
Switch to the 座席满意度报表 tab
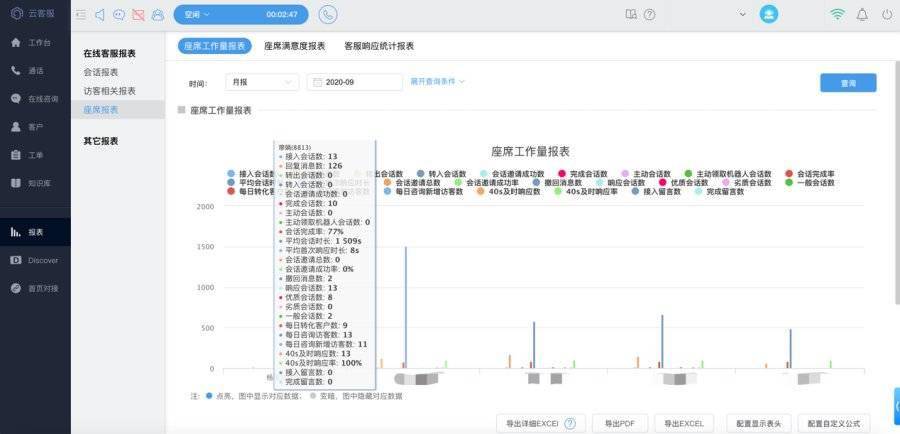point(294,46)
